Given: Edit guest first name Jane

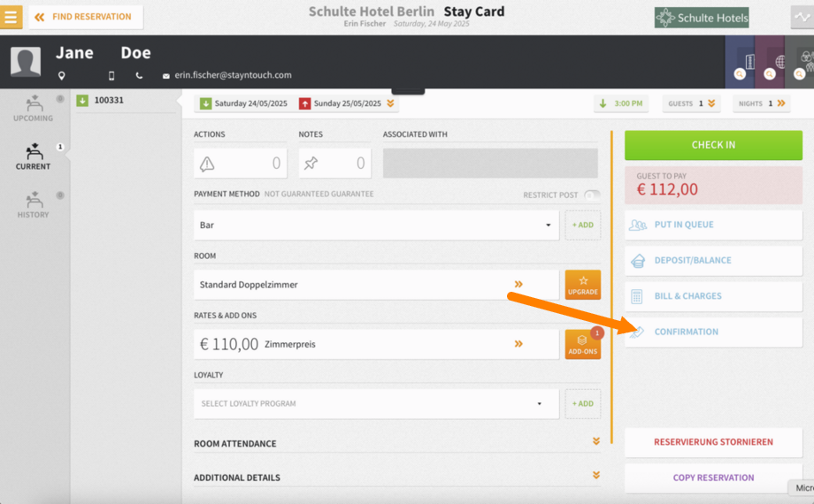Looking at the screenshot, I should 74,52.
